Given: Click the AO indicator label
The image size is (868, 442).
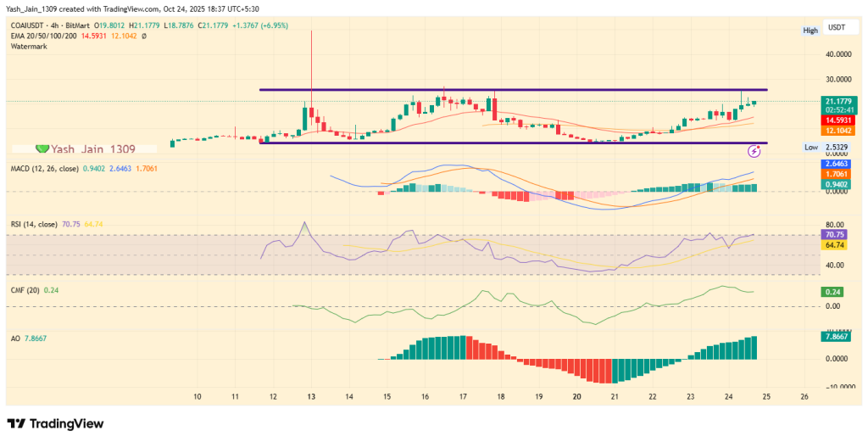Looking at the screenshot, I should tap(14, 337).
